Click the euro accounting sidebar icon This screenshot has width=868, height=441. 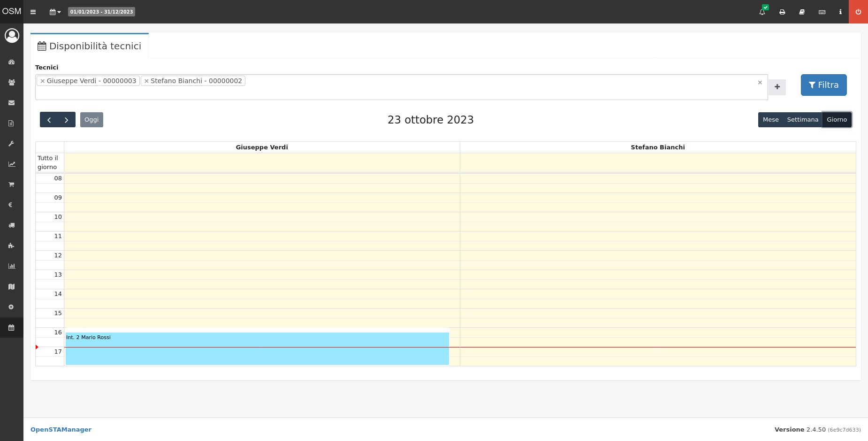click(x=10, y=205)
